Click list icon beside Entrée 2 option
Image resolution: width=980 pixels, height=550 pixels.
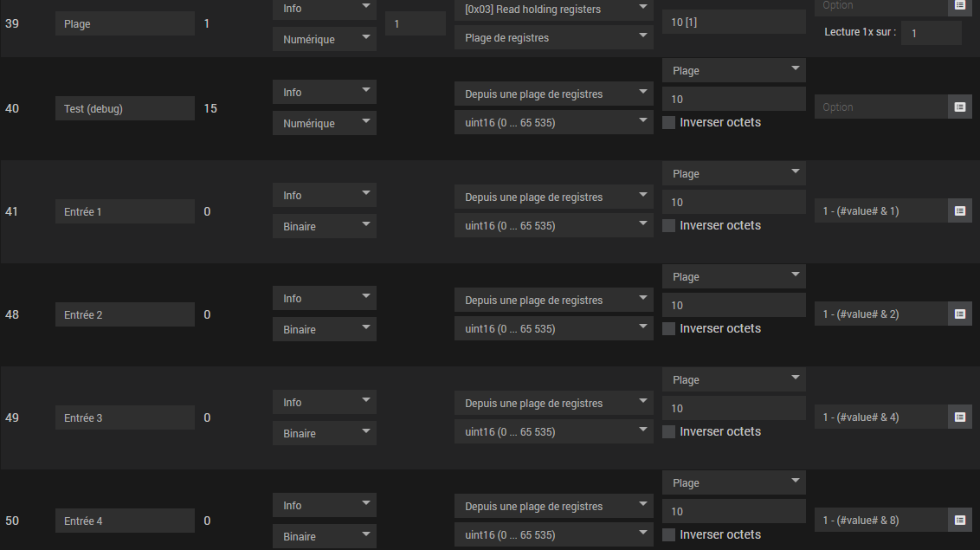coord(959,314)
